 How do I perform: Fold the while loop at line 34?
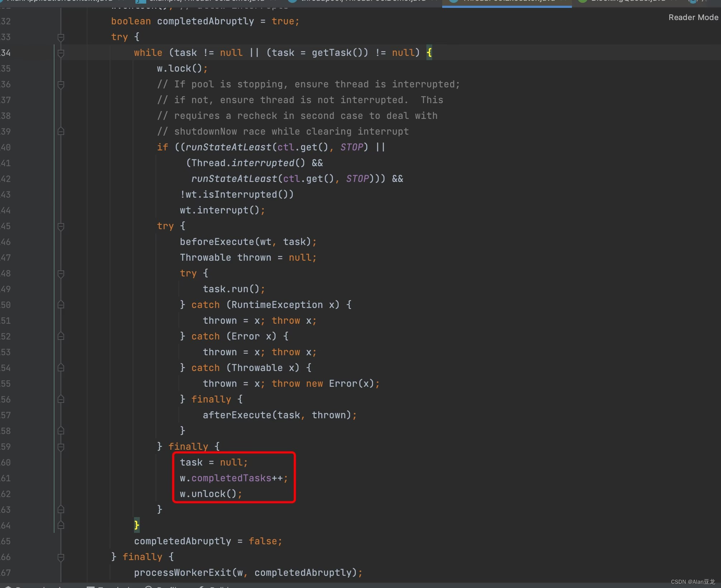coord(61,53)
